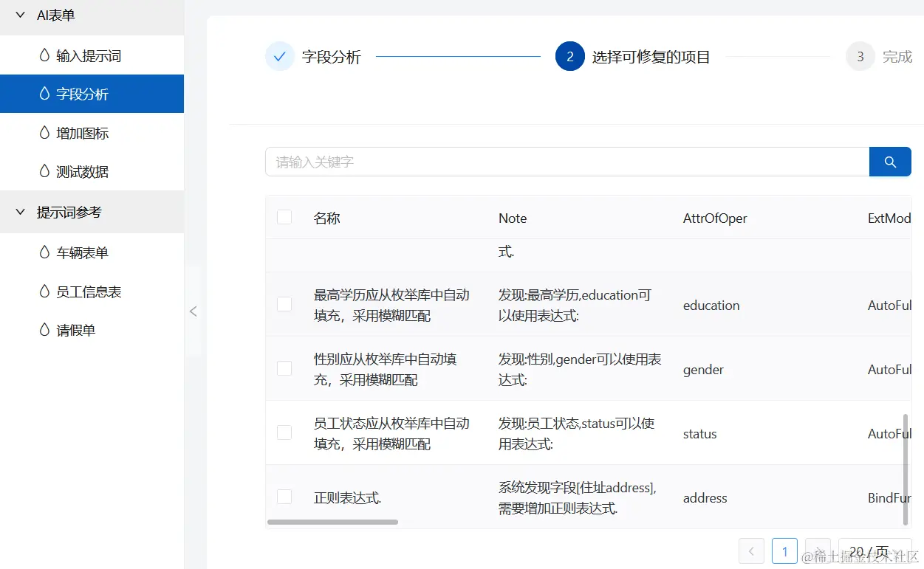Click the address cell
Image resolution: width=924 pixels, height=569 pixels.
coord(705,497)
